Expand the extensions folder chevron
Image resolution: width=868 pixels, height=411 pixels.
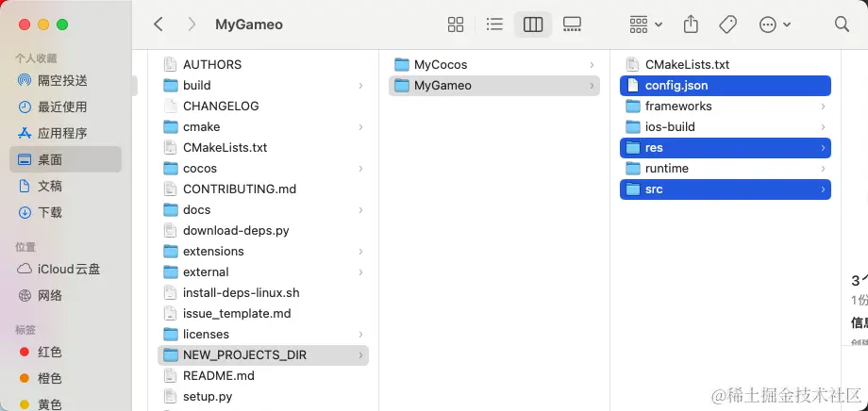[360, 251]
